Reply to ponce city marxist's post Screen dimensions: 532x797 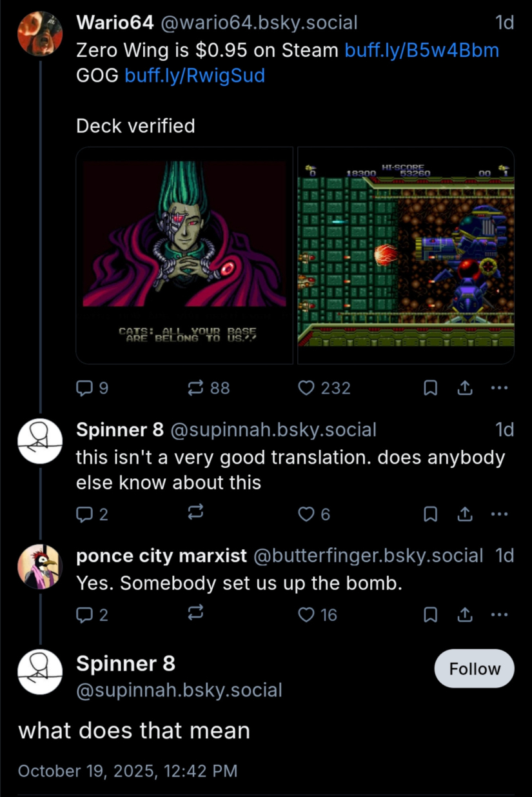point(84,615)
